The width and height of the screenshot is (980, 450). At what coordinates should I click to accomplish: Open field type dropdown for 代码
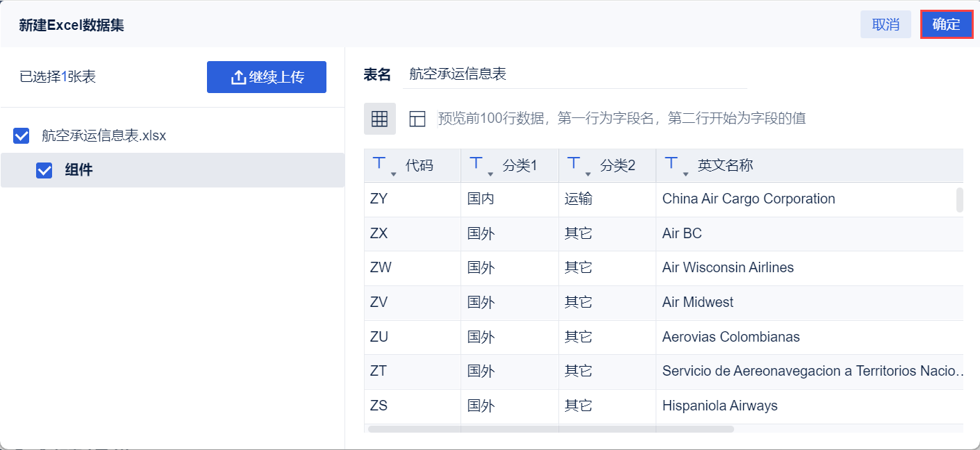click(x=394, y=173)
